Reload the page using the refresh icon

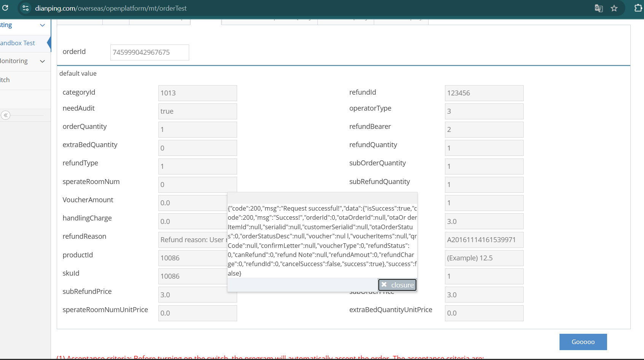[x=5, y=8]
